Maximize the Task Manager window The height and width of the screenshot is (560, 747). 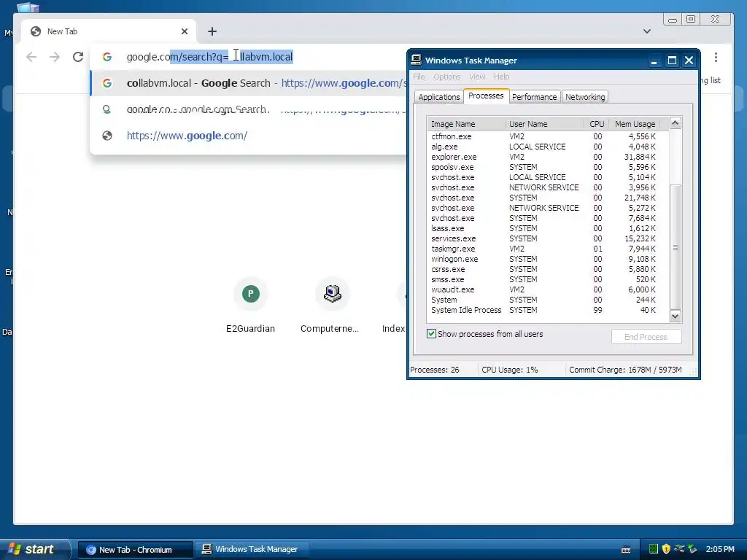point(672,61)
